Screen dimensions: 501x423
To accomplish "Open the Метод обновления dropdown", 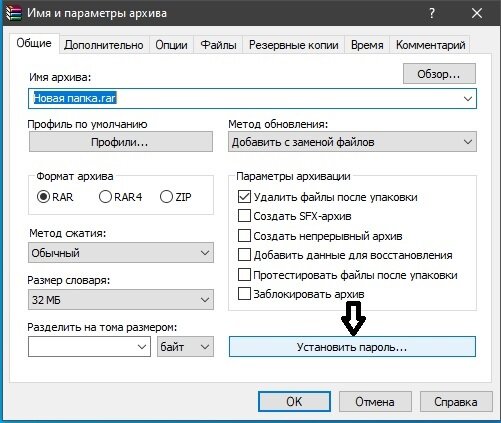I will point(352,142).
